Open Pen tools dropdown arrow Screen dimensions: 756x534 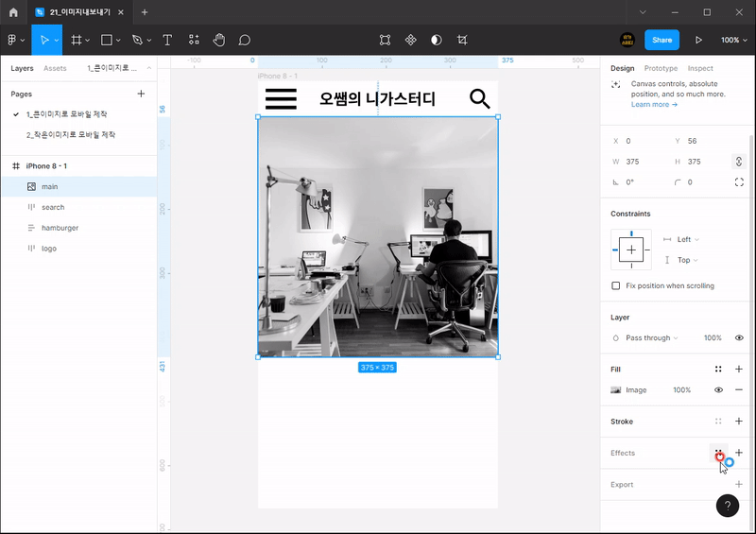(149, 41)
